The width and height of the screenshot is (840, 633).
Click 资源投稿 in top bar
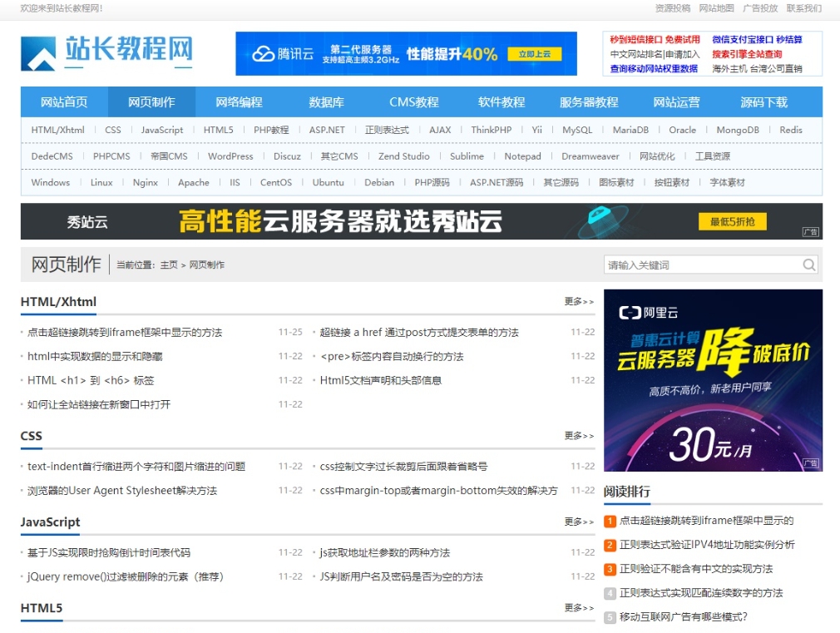point(673,8)
